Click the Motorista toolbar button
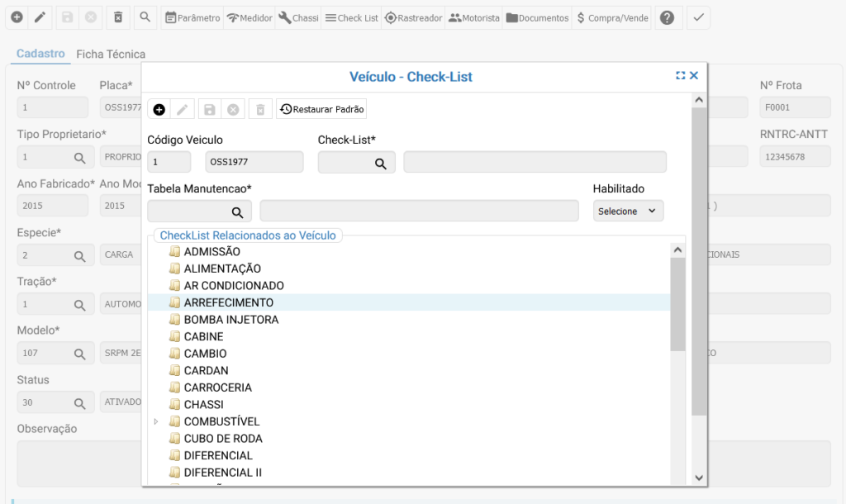This screenshot has height=504, width=846. [474, 17]
